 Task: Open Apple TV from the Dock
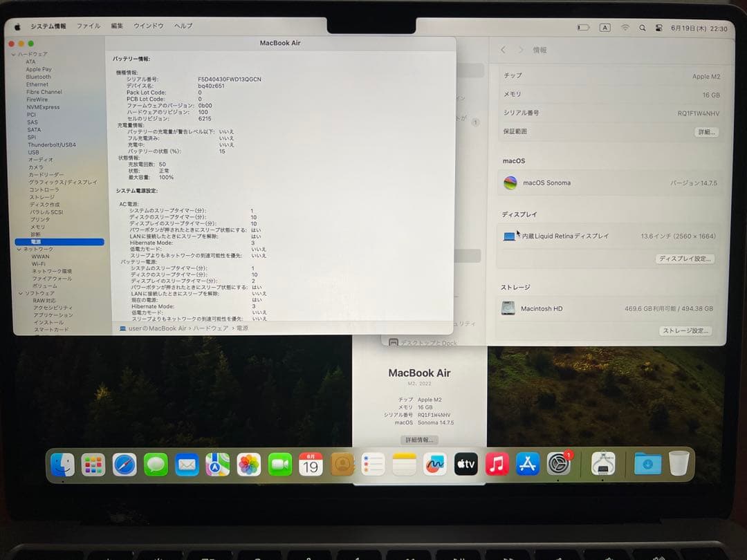pyautogui.click(x=465, y=465)
